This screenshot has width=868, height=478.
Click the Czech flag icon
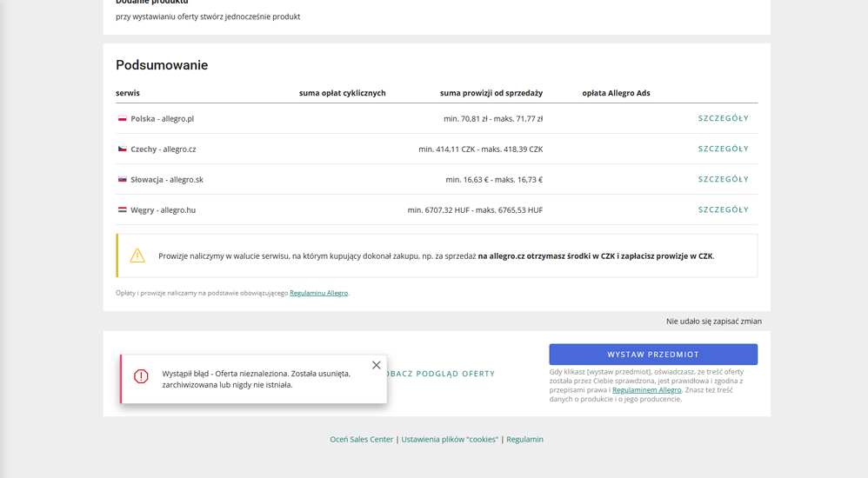point(123,149)
